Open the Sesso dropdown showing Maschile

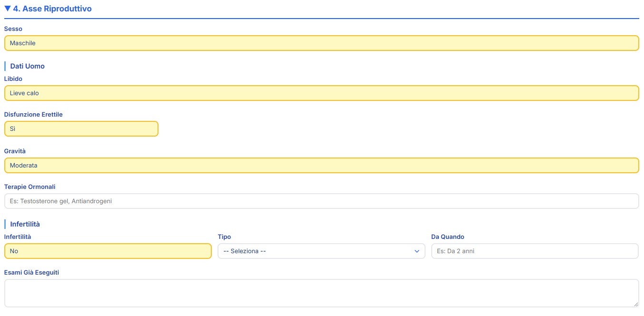(321, 43)
